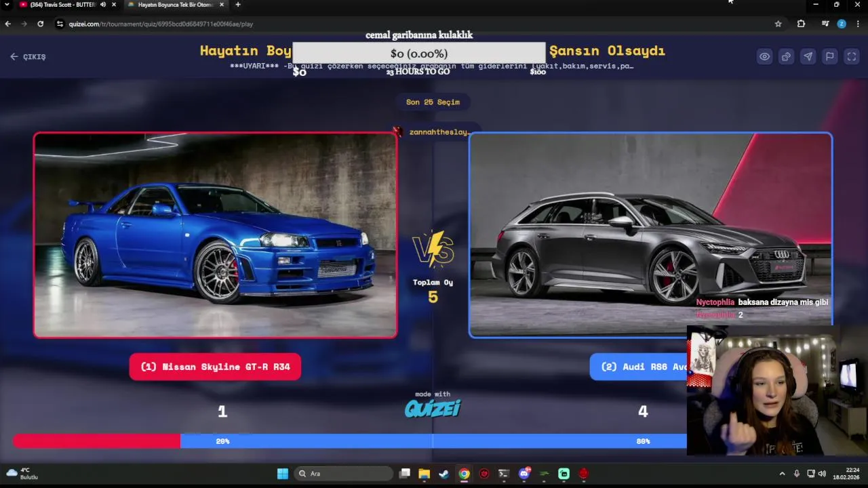
Task: Open File Explorer from the taskbar
Action: tap(424, 474)
